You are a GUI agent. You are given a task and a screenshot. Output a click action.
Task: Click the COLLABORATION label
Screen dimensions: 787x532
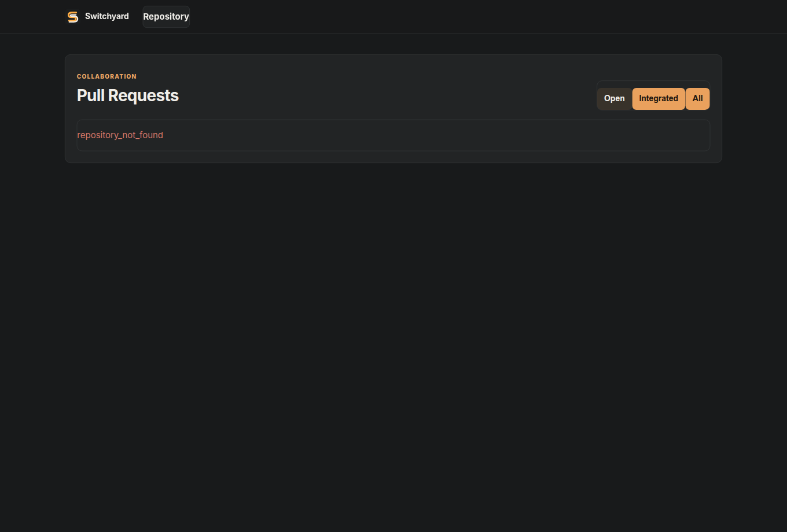(x=106, y=76)
